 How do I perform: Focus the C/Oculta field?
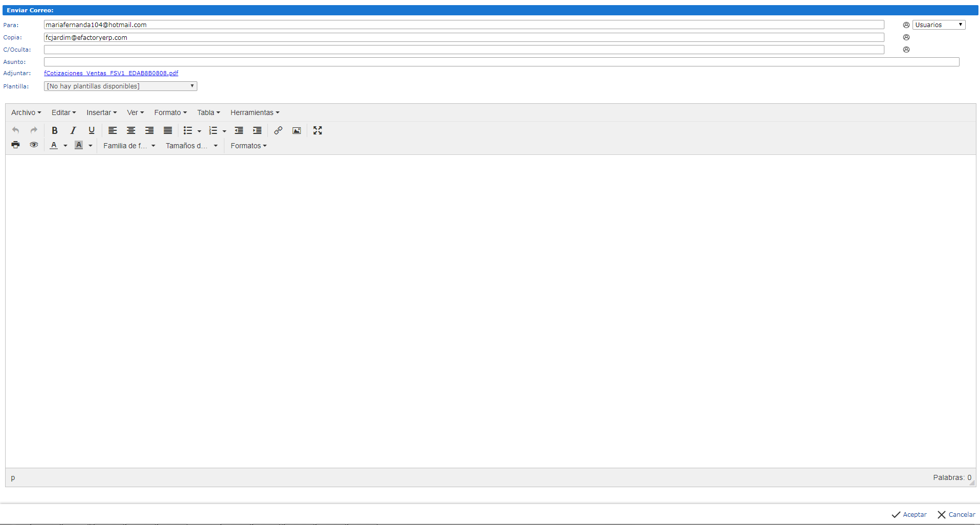(464, 50)
